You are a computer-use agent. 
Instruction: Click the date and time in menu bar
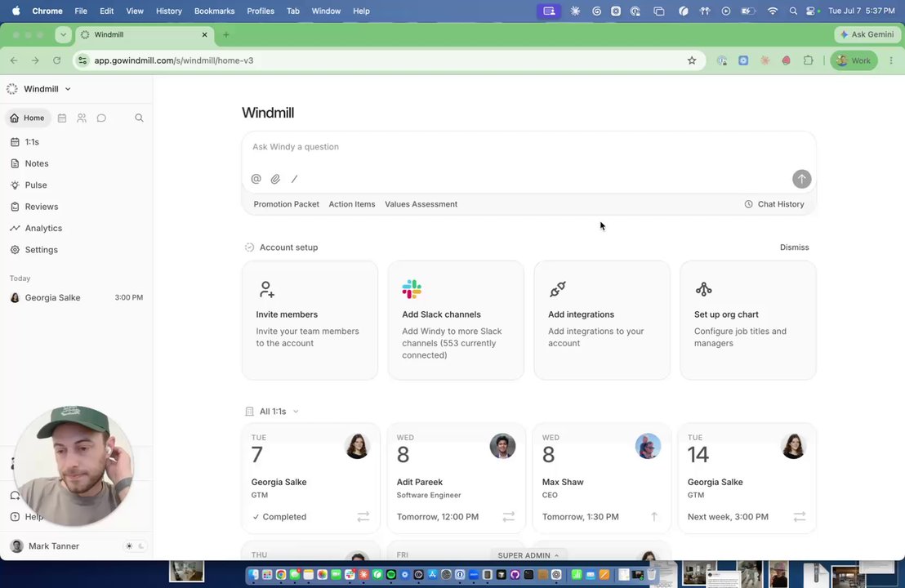tap(861, 11)
